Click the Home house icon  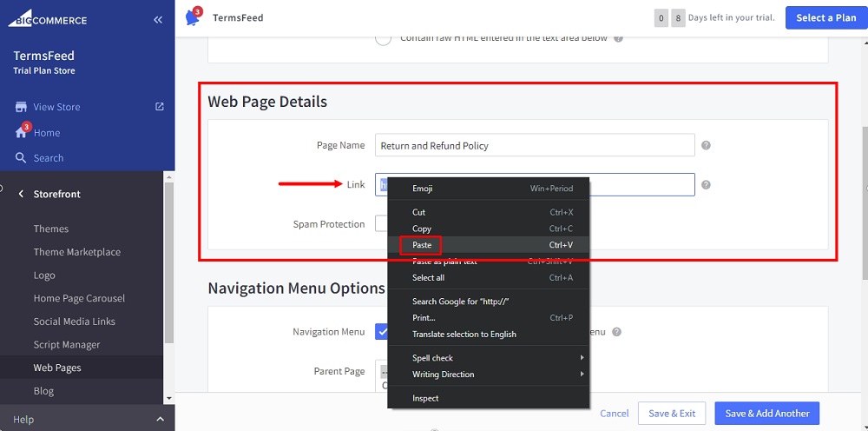point(21,133)
